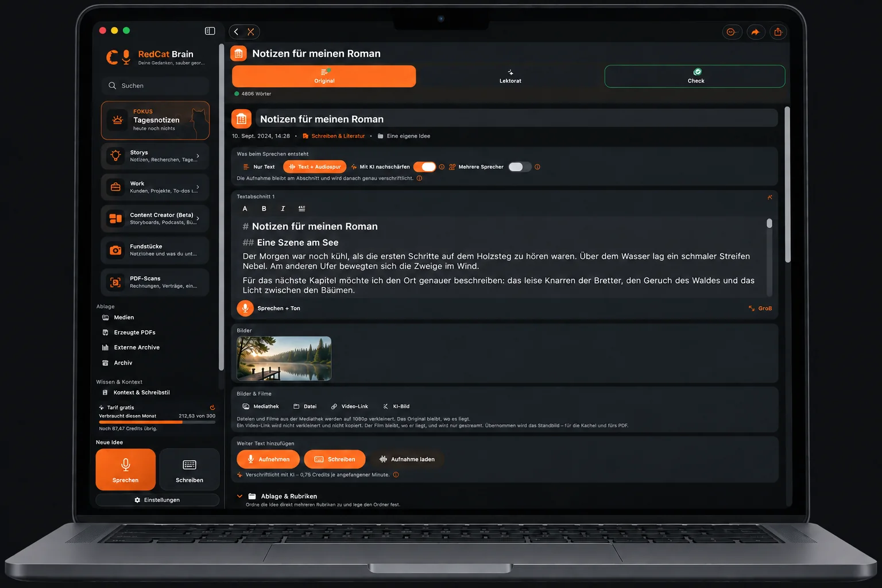Disable the Mit KI nachschärfen switch
This screenshot has width=882, height=588.
coord(425,167)
